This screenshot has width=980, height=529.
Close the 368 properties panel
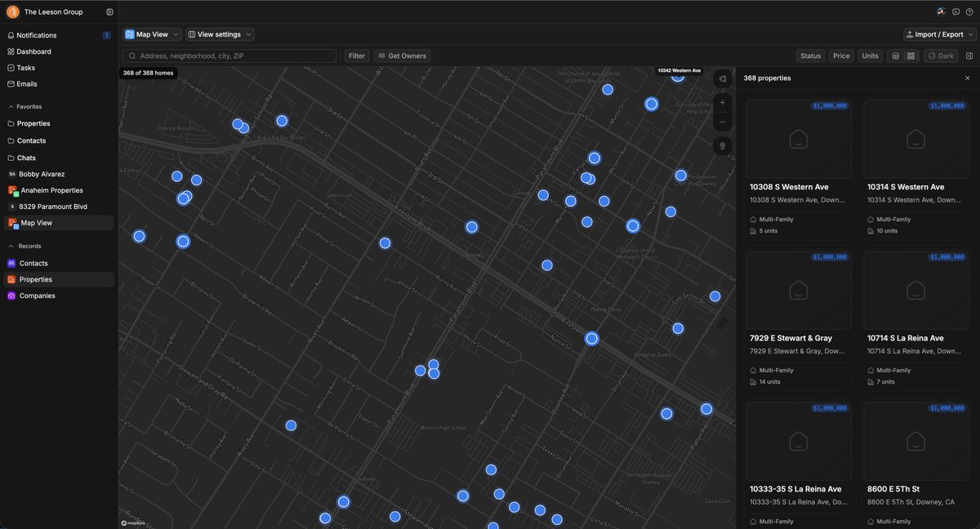[968, 78]
